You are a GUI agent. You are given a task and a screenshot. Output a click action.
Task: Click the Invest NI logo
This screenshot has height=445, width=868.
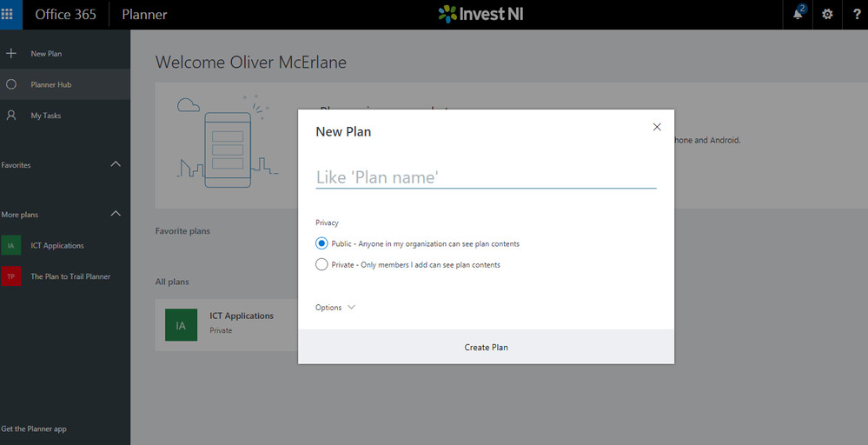click(480, 15)
